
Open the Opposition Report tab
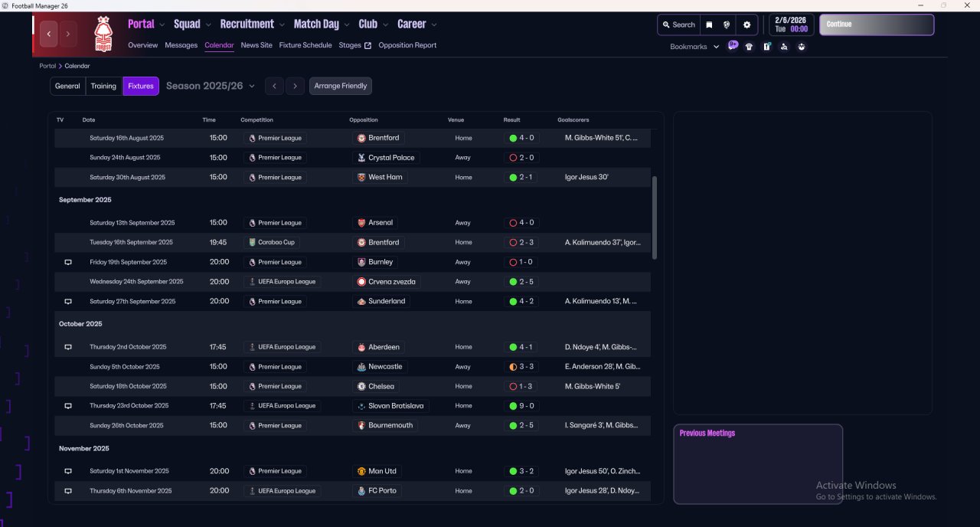[x=407, y=45]
